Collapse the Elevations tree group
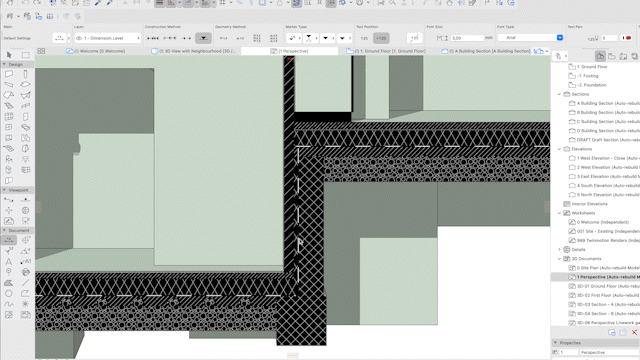This screenshot has height=360, width=640. point(559,149)
